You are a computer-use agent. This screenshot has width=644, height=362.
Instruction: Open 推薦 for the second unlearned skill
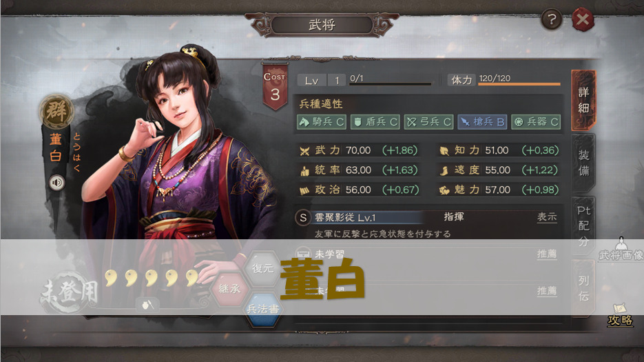coord(547,291)
